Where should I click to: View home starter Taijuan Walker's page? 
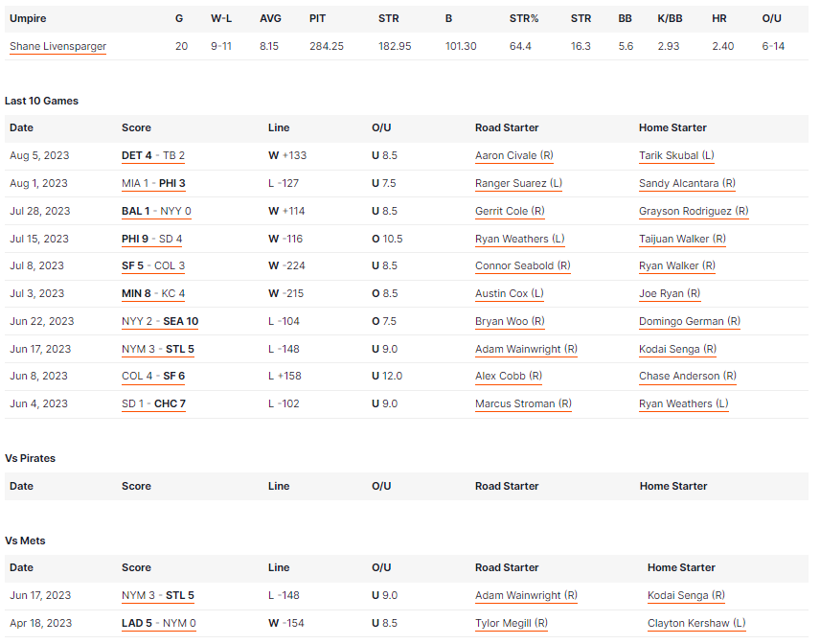tap(682, 239)
